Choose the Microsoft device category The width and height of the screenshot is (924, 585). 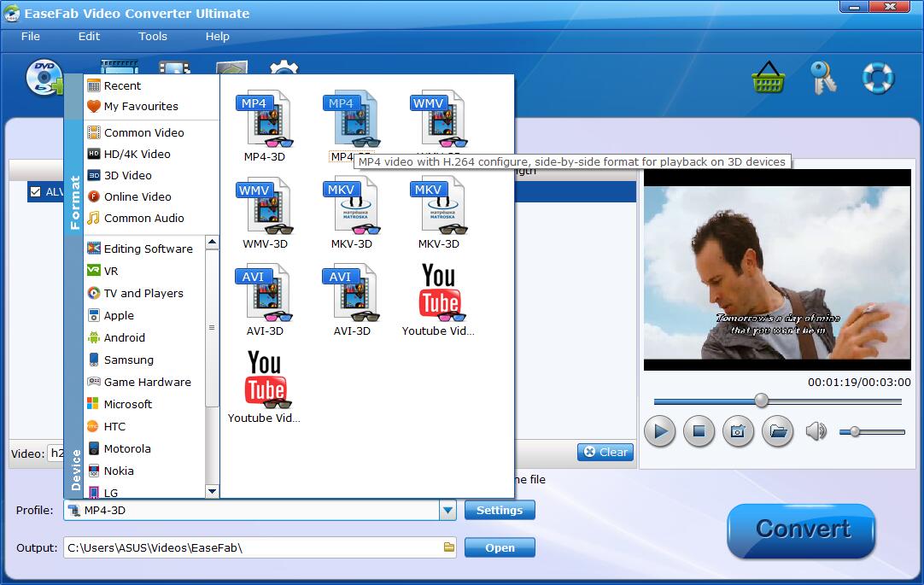145,404
